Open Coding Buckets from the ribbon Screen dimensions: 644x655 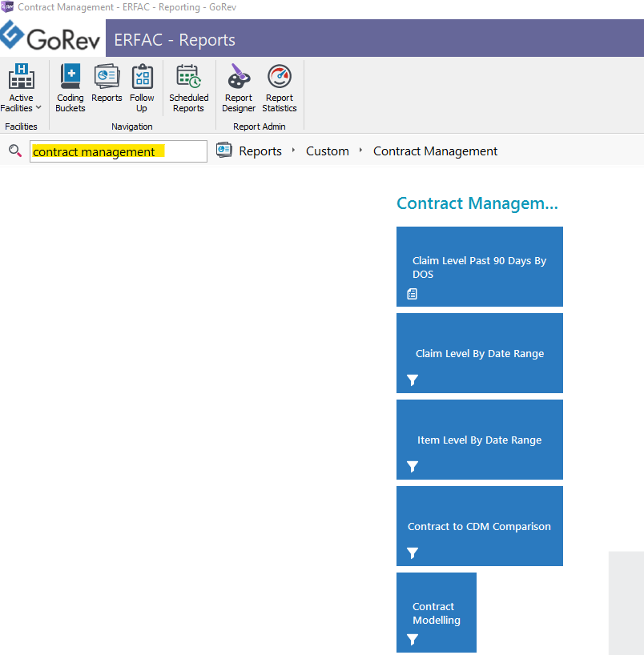70,88
